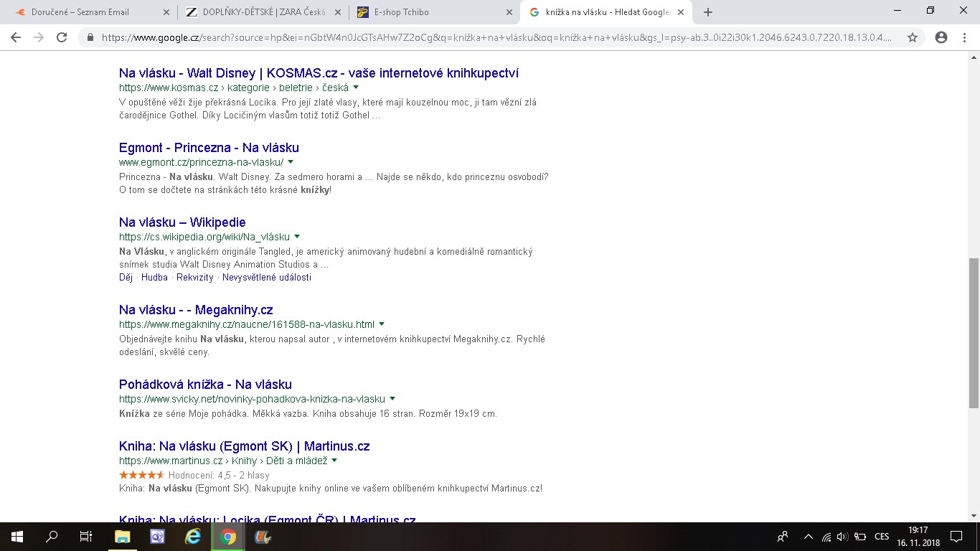Open the People icon in the system tray
Screen dimensions: 980x551
point(783,537)
